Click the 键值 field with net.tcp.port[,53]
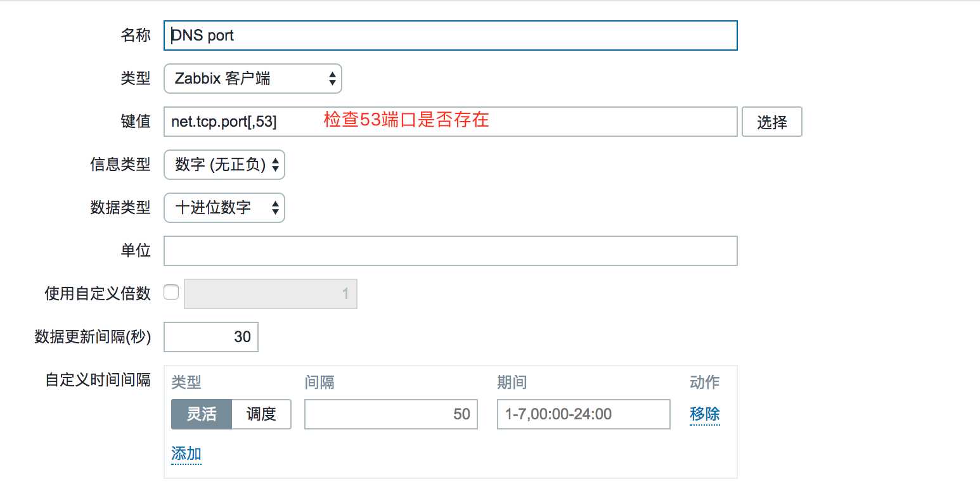The image size is (980, 489). click(x=450, y=122)
